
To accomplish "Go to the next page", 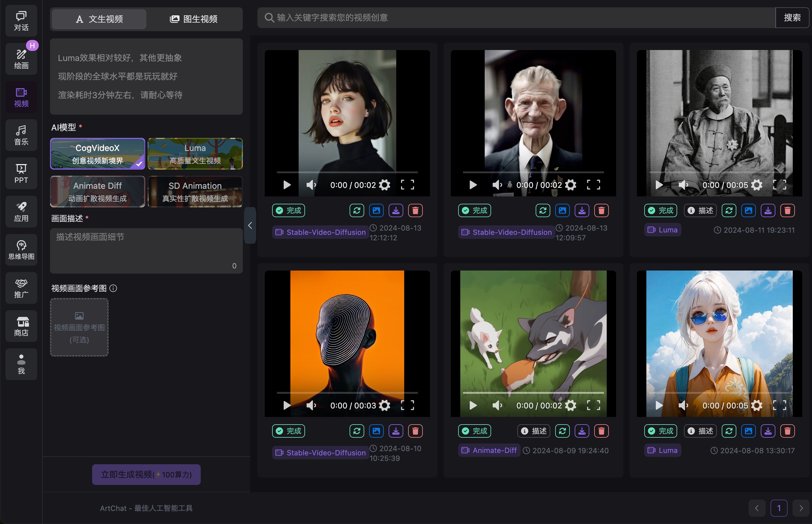I will coord(801,508).
